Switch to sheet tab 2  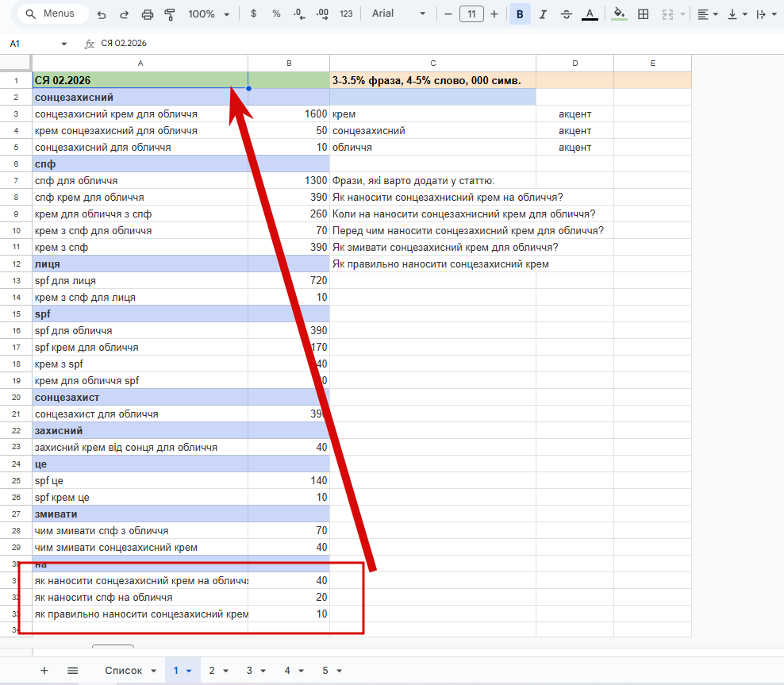point(212,671)
